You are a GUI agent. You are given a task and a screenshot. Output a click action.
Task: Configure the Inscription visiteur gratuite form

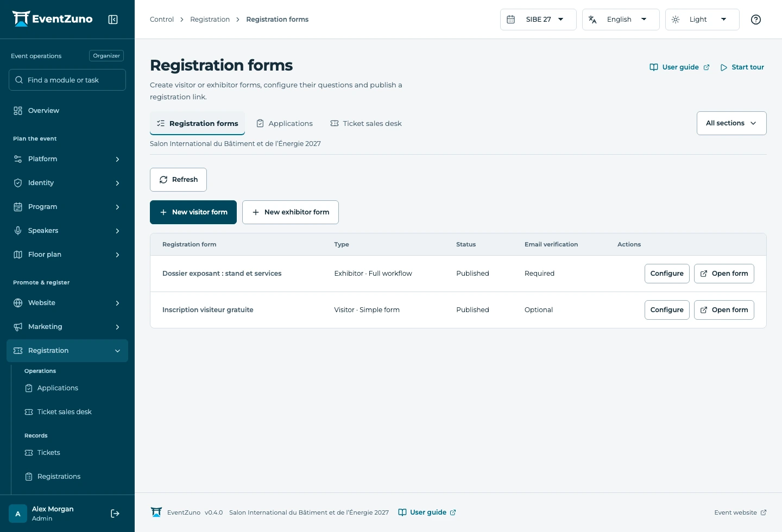point(667,310)
